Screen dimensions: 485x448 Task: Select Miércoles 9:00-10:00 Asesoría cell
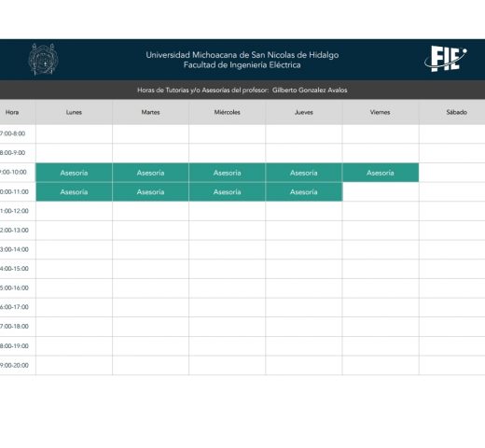(227, 173)
